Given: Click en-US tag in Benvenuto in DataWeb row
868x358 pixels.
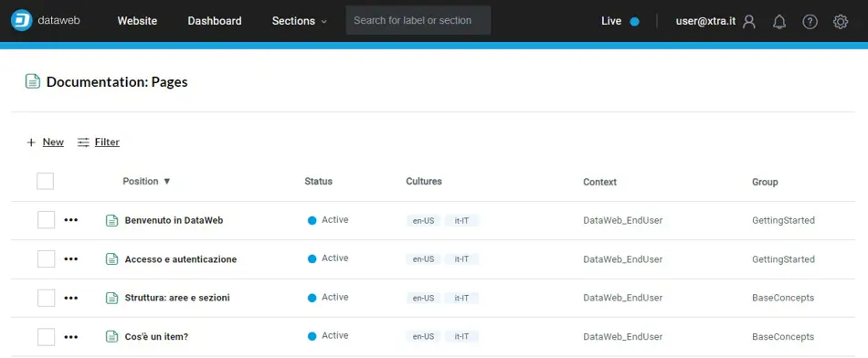Looking at the screenshot, I should point(423,221).
